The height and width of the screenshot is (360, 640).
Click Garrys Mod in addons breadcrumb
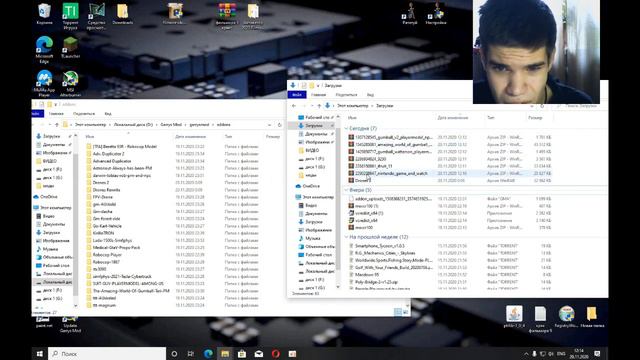pyautogui.click(x=171, y=124)
